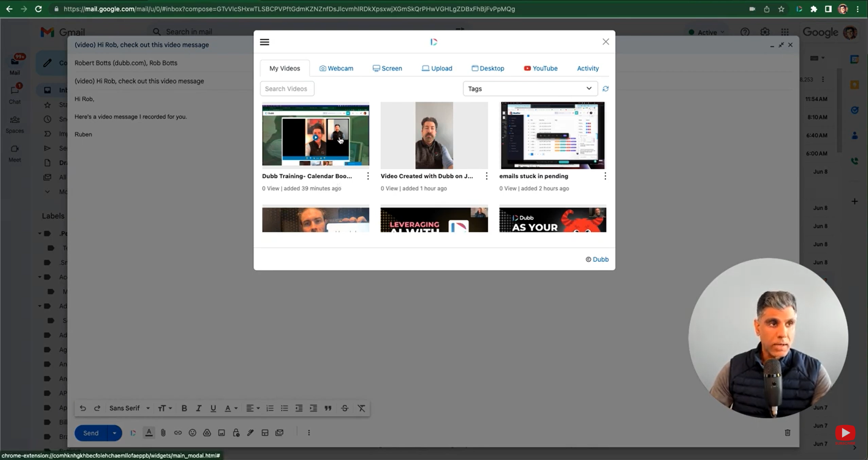Select the Dubb Training- Calendar thumbnail
The image size is (868, 460).
[x=315, y=135]
